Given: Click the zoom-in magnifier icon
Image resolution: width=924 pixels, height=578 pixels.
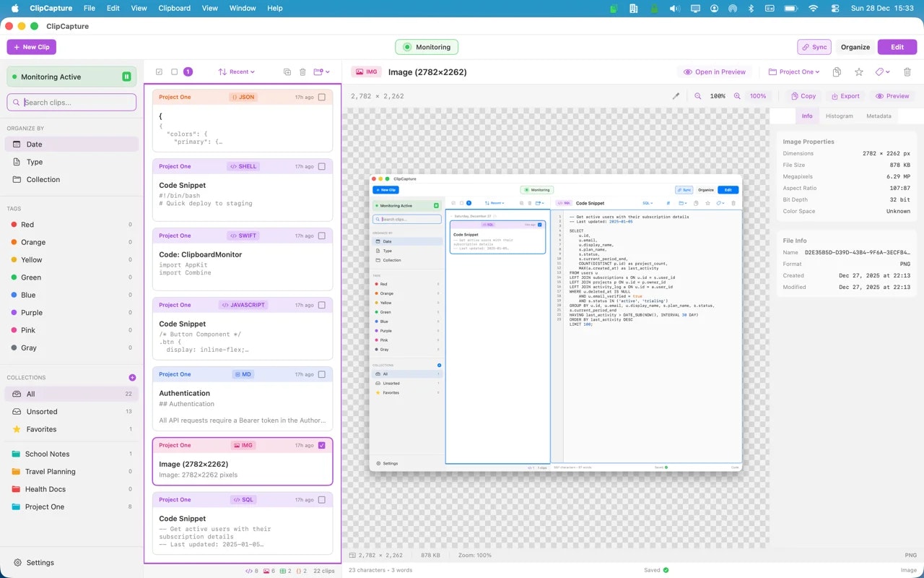Looking at the screenshot, I should point(737,95).
